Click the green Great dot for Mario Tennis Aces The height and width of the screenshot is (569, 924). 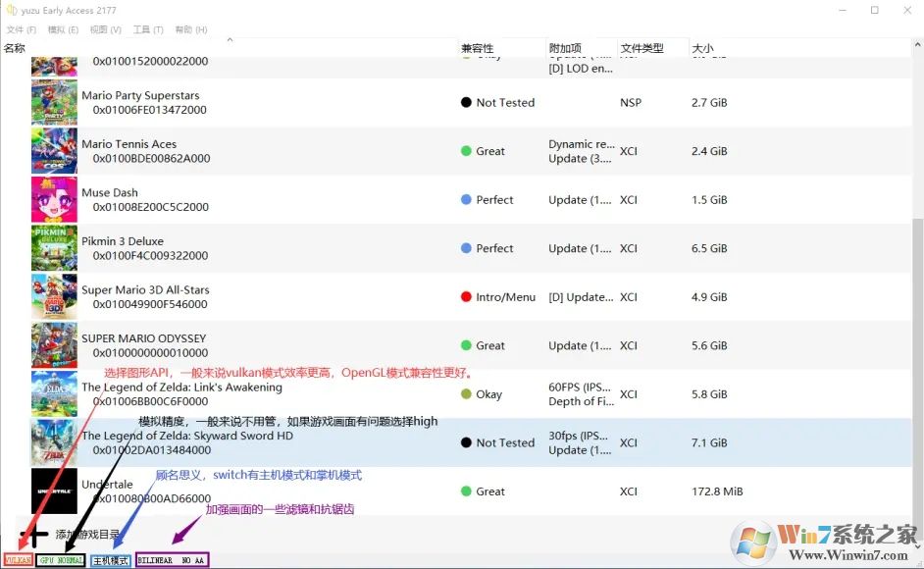[x=466, y=151]
